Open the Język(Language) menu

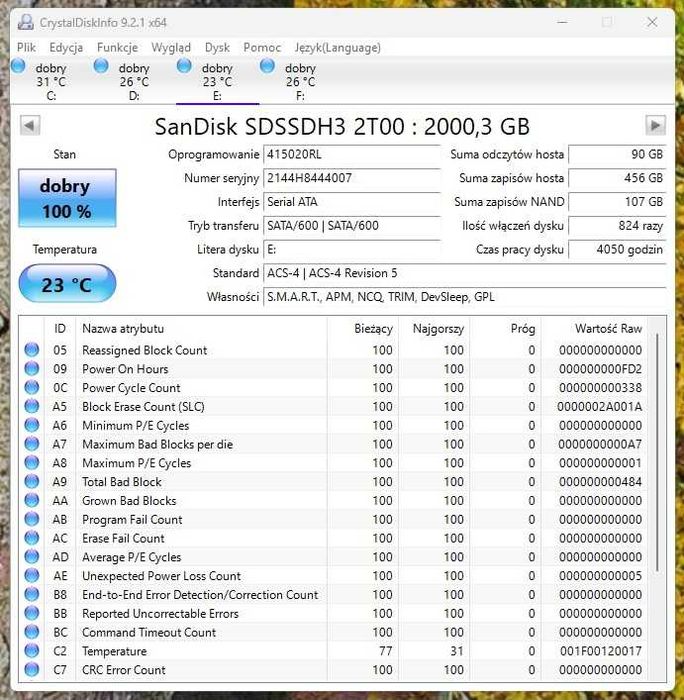(338, 47)
